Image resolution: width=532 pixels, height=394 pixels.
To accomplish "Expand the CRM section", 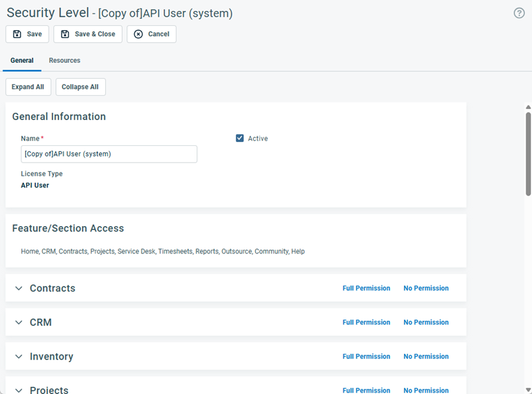I will [x=19, y=322].
